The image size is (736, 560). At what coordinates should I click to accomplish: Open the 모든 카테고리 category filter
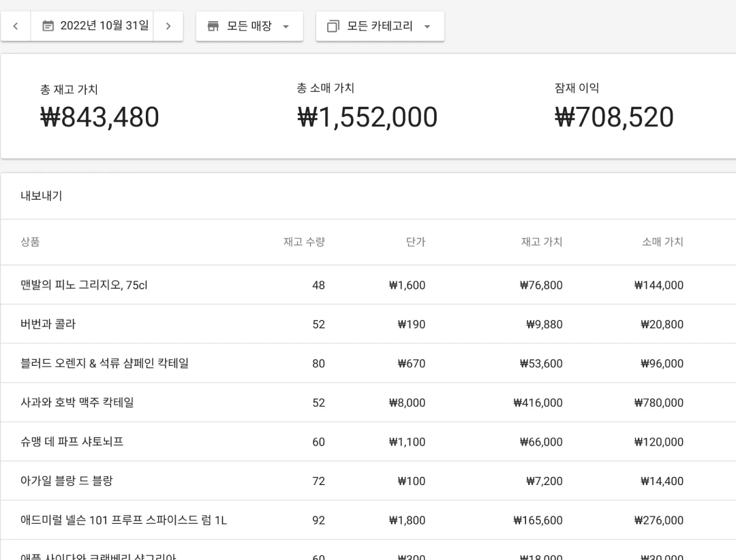[x=380, y=26]
